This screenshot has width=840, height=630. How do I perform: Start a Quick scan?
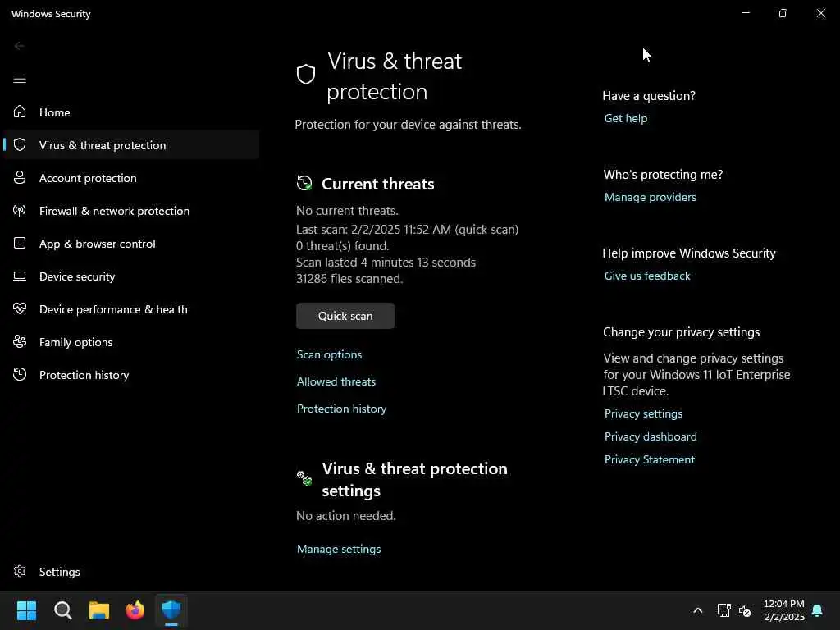pyautogui.click(x=345, y=316)
